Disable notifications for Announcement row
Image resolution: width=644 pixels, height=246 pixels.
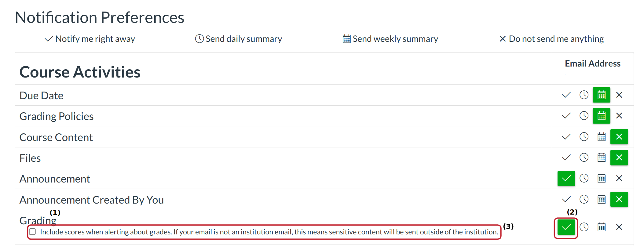pos(619,178)
